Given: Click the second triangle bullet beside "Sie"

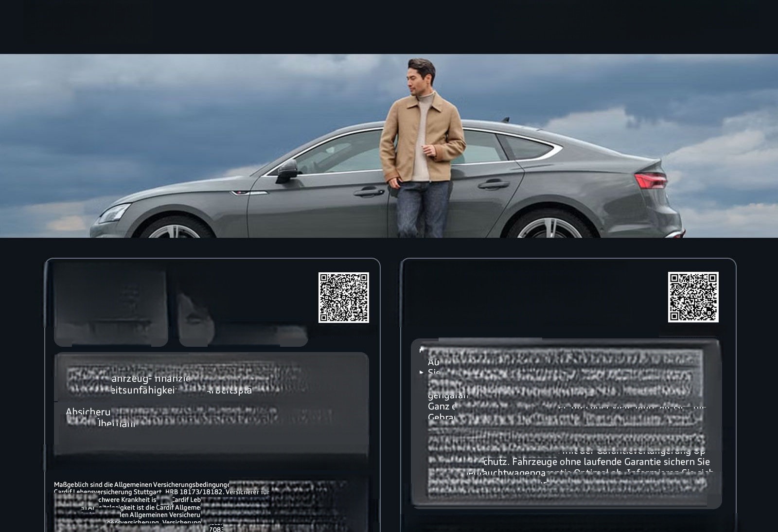Looking at the screenshot, I should (x=422, y=372).
